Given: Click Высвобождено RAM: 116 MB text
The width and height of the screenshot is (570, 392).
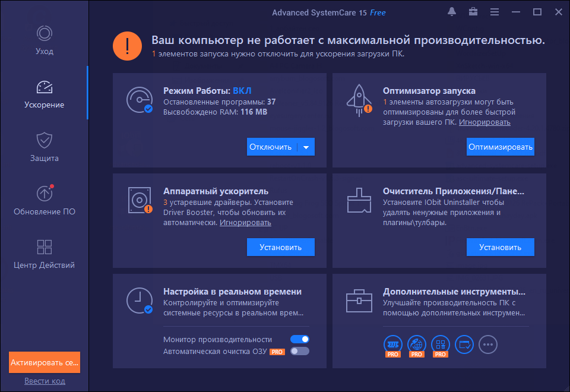Looking at the screenshot, I should click(x=215, y=112).
